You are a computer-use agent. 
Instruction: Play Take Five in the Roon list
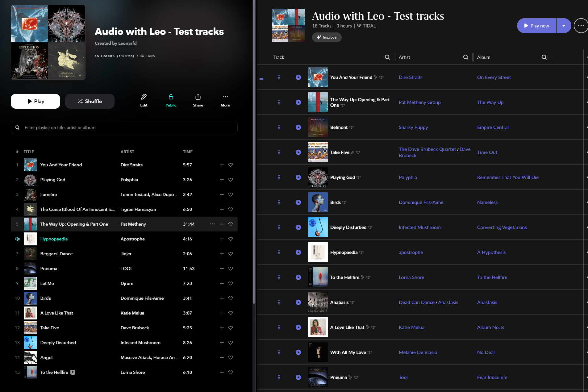pyautogui.click(x=298, y=152)
